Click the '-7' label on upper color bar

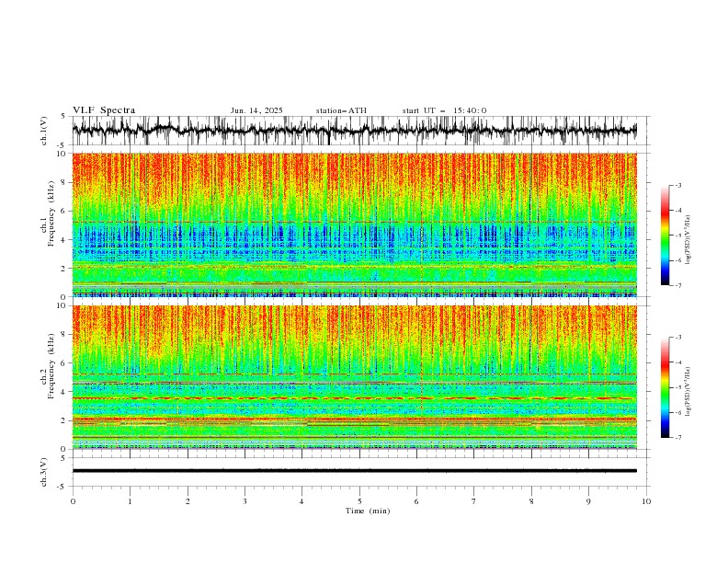click(678, 285)
